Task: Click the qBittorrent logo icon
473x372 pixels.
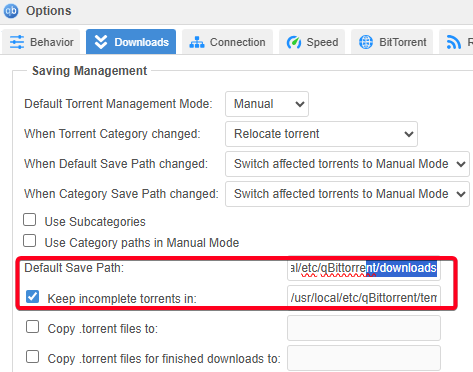Action: (x=11, y=11)
